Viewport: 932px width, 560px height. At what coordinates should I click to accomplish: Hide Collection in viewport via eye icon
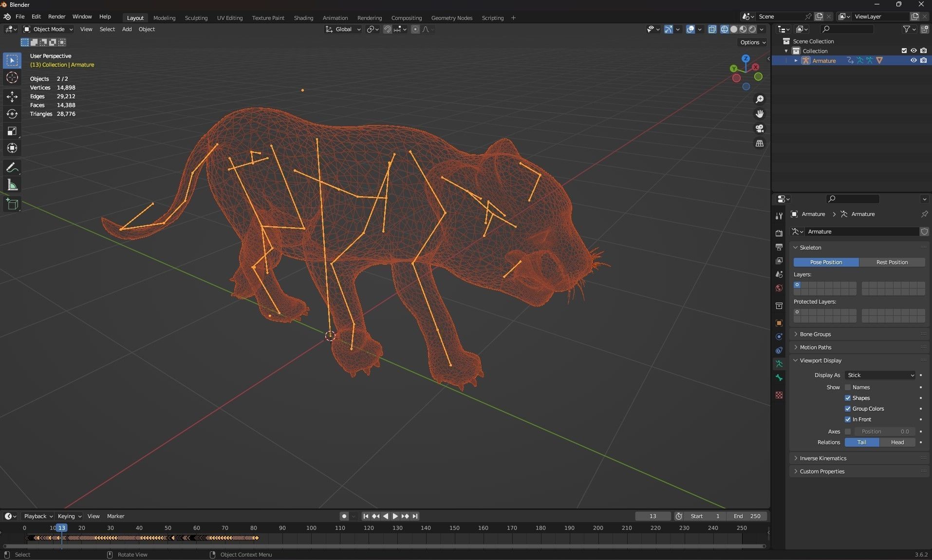913,51
